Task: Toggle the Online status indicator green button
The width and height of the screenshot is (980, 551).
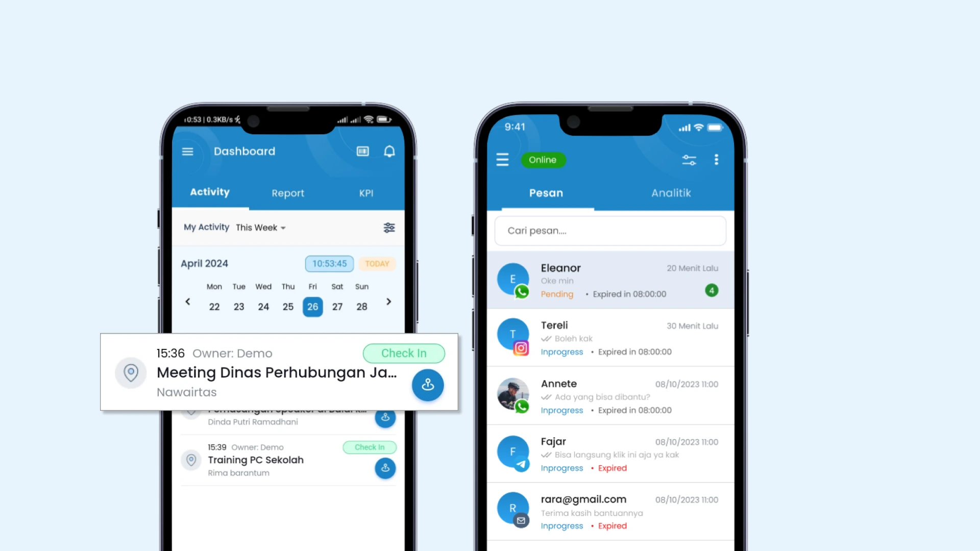Action: pyautogui.click(x=542, y=160)
